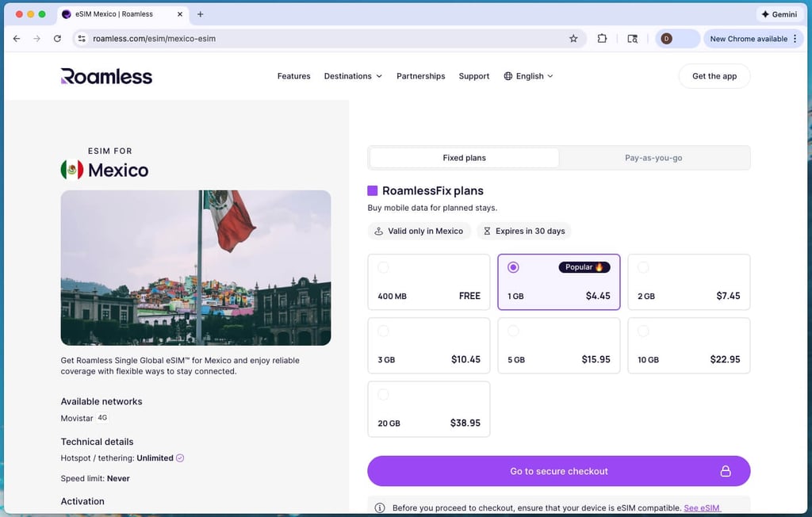Click the lock icon on checkout button

(726, 471)
